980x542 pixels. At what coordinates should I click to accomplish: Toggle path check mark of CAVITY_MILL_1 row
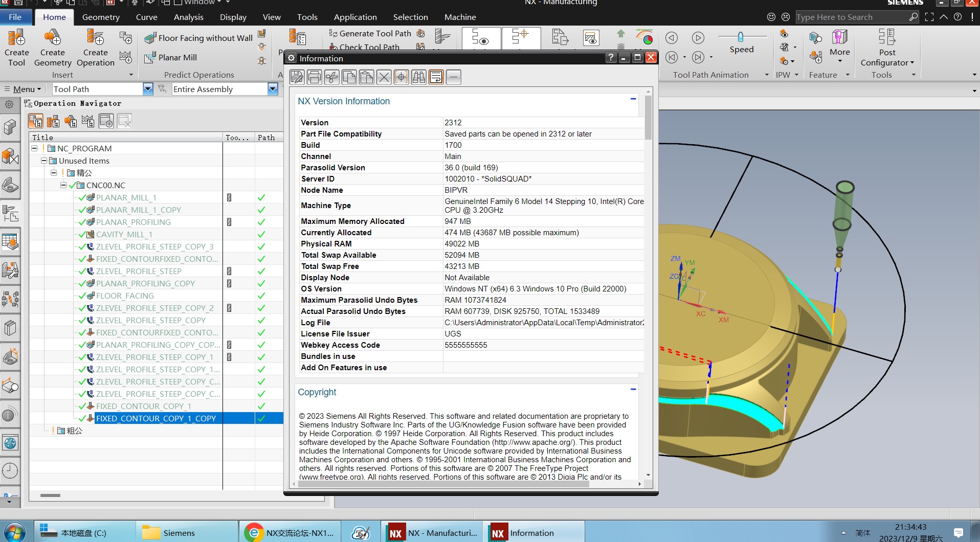pyautogui.click(x=261, y=234)
